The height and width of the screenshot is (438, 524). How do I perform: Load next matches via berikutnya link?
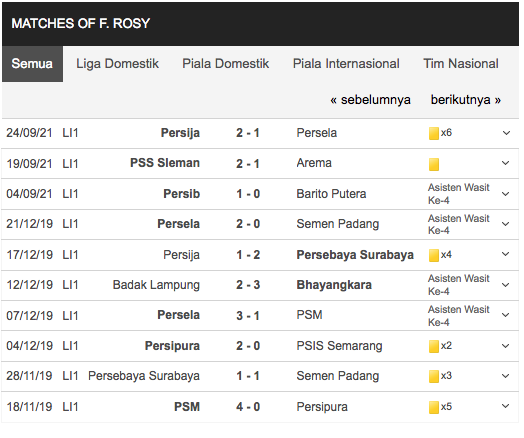point(466,100)
